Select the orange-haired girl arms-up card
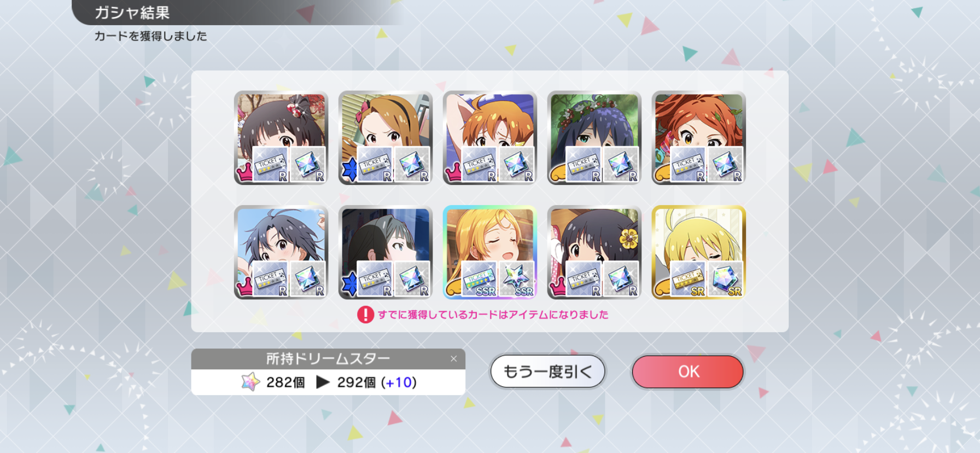Screen dimensions: 980x453 point(489,138)
